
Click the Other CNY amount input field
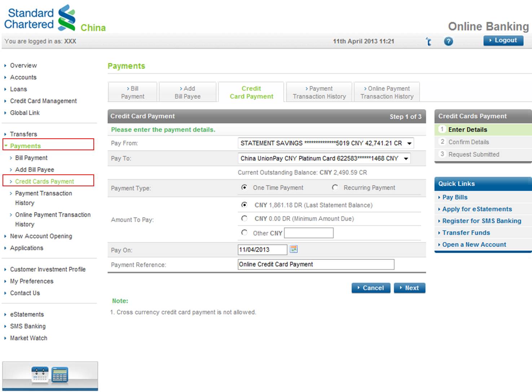click(x=309, y=233)
